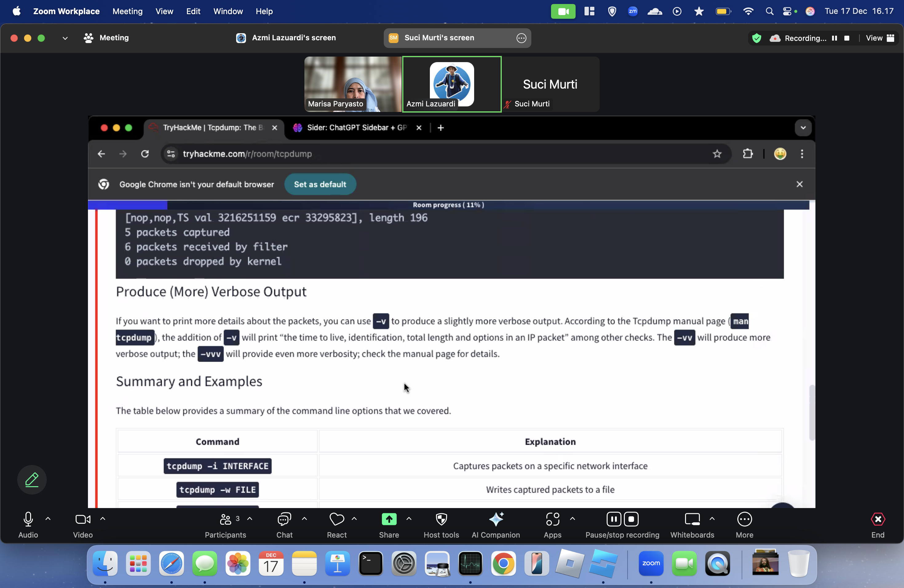Click the Meeting button with people icon
Image resolution: width=904 pixels, height=588 pixels.
(x=106, y=38)
